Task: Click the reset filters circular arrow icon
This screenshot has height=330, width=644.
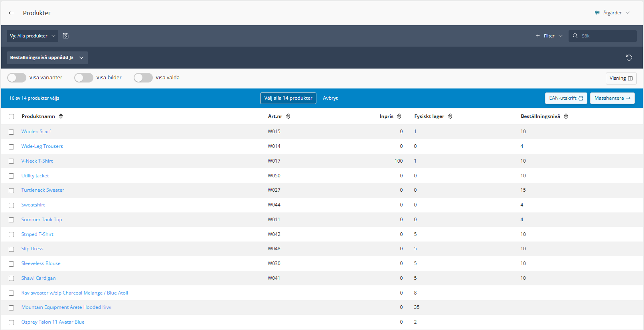Action: pos(629,58)
